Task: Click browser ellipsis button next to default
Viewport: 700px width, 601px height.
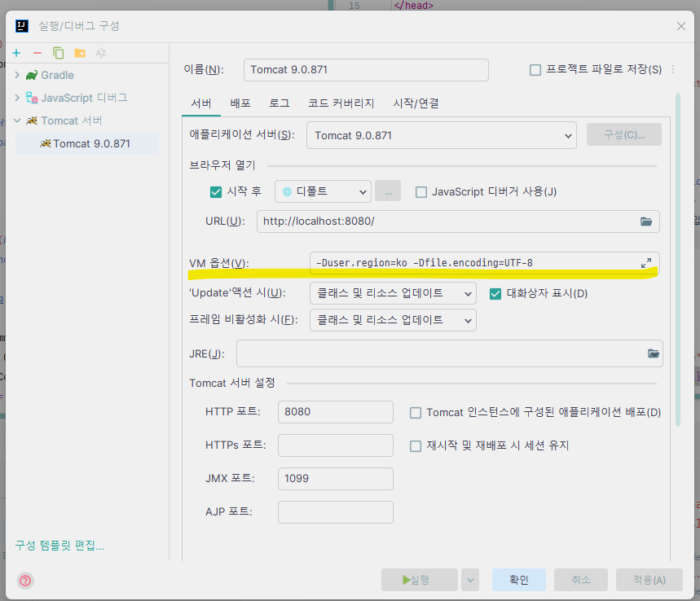Action: tap(388, 191)
